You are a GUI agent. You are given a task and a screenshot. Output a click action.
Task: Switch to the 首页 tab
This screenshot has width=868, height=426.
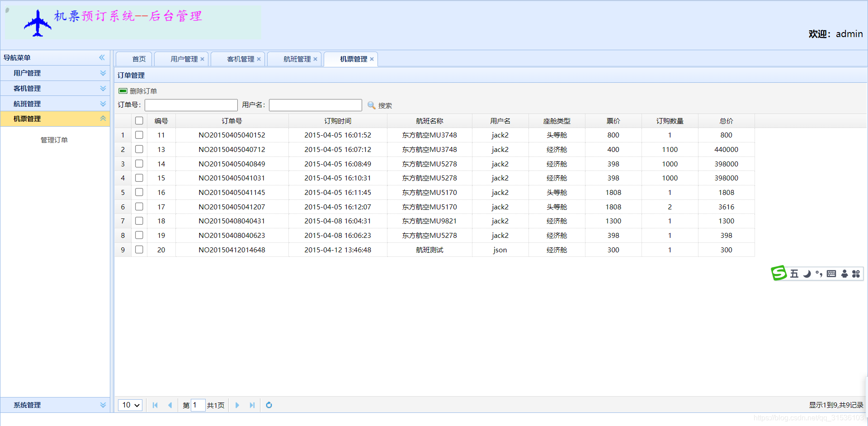tap(139, 59)
